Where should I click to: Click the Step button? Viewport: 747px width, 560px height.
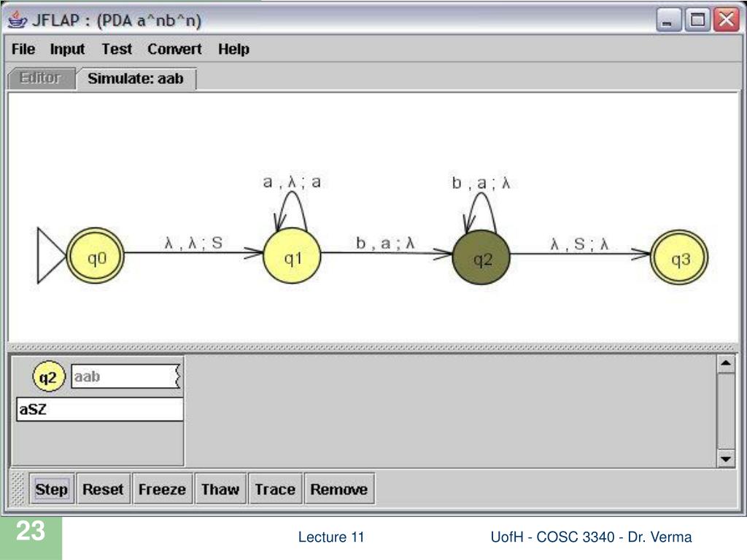click(x=52, y=489)
